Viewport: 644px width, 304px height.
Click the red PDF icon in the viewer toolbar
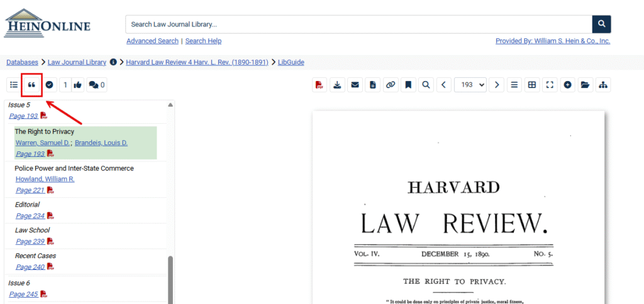click(x=319, y=85)
